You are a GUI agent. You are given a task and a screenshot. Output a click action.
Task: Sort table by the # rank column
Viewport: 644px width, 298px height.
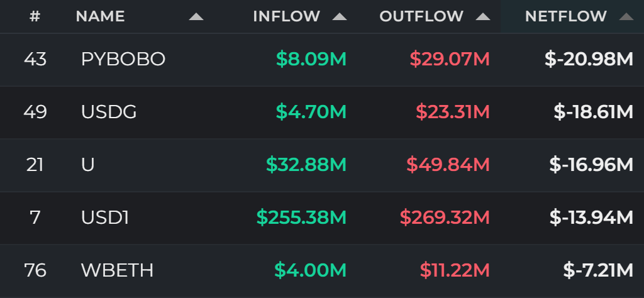(35, 16)
